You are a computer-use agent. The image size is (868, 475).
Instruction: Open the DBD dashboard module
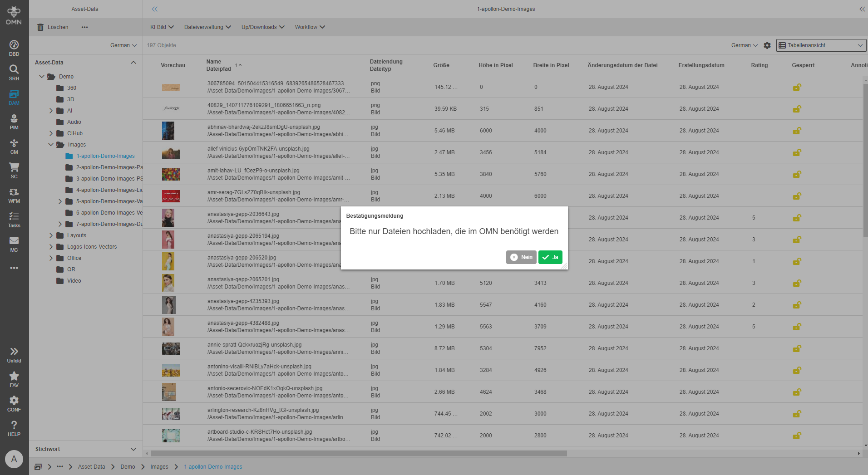(x=14, y=48)
